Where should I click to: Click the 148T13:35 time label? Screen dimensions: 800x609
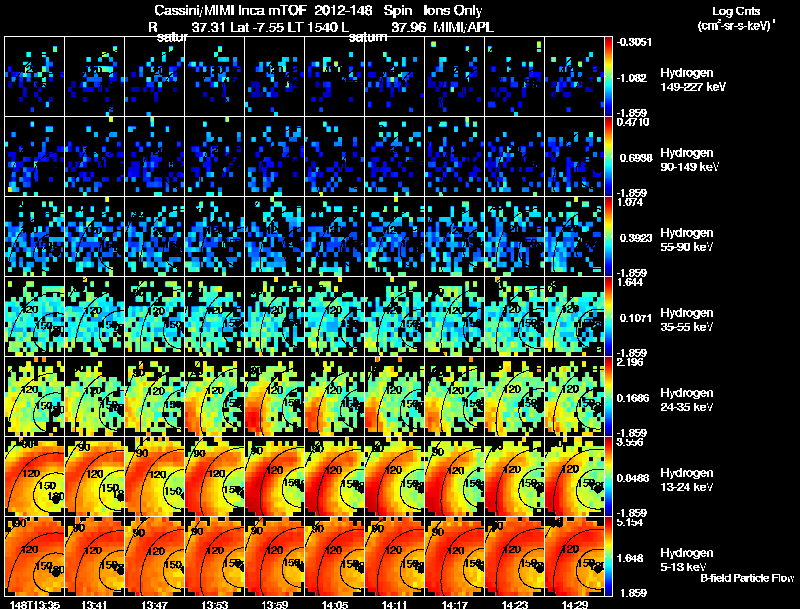coord(35,605)
